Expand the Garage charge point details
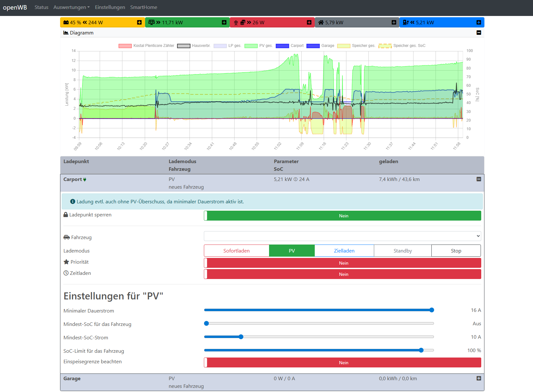This screenshot has height=392, width=533. [479, 378]
